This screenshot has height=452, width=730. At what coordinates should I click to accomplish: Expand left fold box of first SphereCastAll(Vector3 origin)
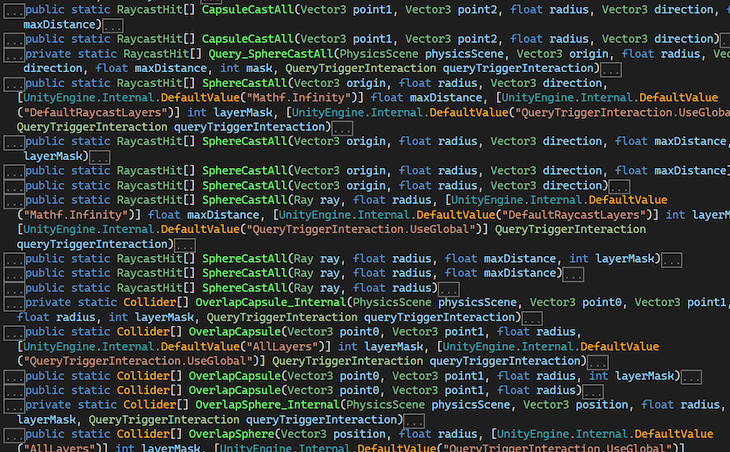click(x=14, y=84)
